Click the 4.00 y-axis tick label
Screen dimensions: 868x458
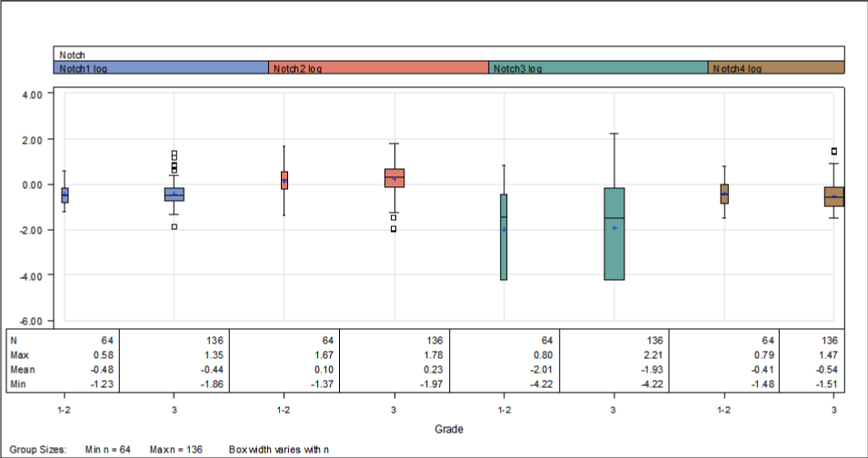33,95
